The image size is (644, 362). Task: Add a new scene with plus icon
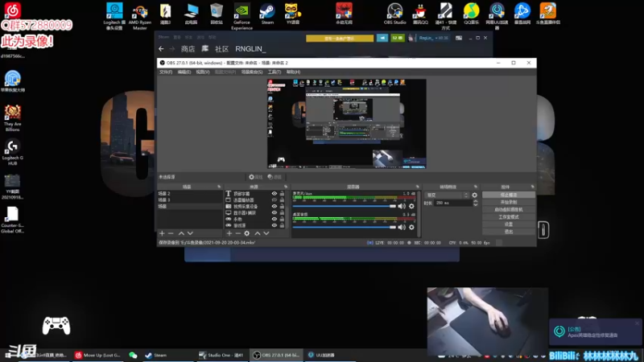point(162,233)
